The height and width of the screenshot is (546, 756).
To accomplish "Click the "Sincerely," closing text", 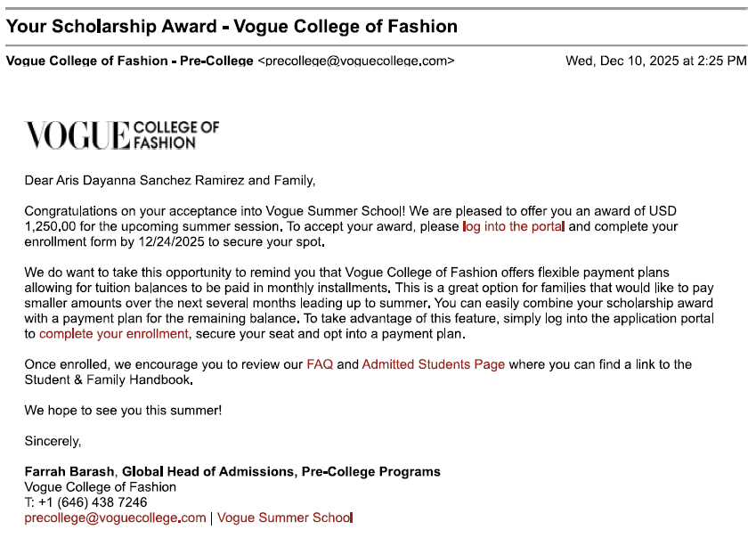I will coord(53,441).
